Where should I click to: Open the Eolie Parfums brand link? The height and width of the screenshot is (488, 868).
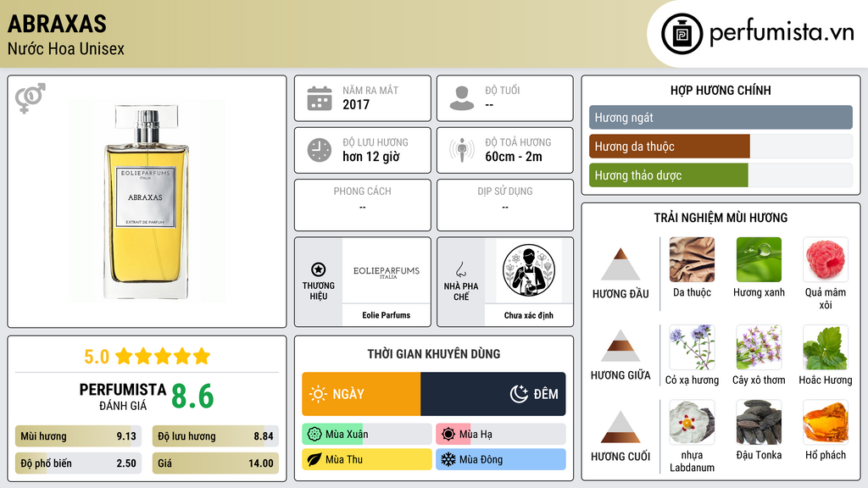(x=387, y=315)
